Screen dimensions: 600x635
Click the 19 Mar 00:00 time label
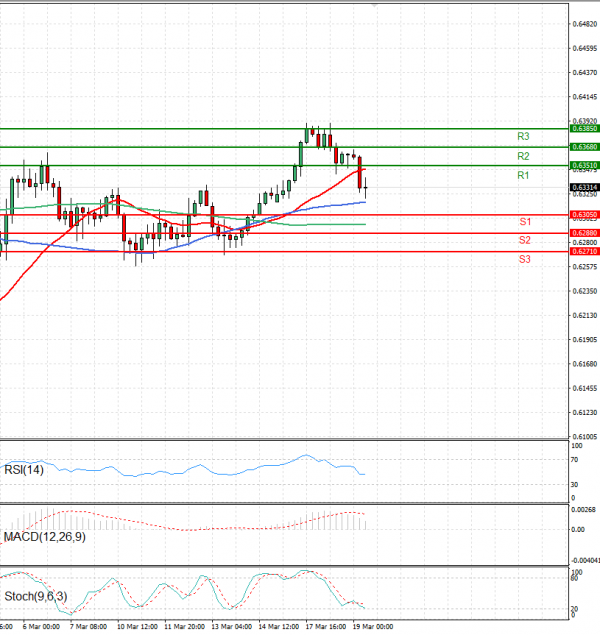pos(373,627)
